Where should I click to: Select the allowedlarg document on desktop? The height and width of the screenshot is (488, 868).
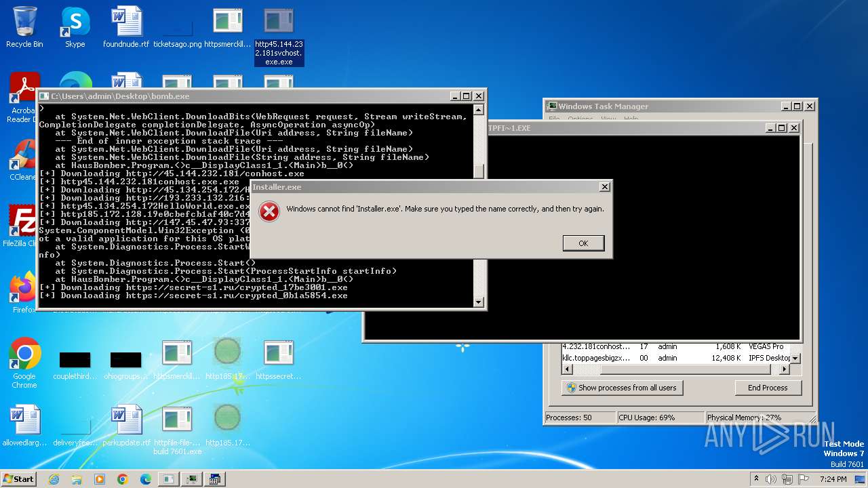point(24,426)
